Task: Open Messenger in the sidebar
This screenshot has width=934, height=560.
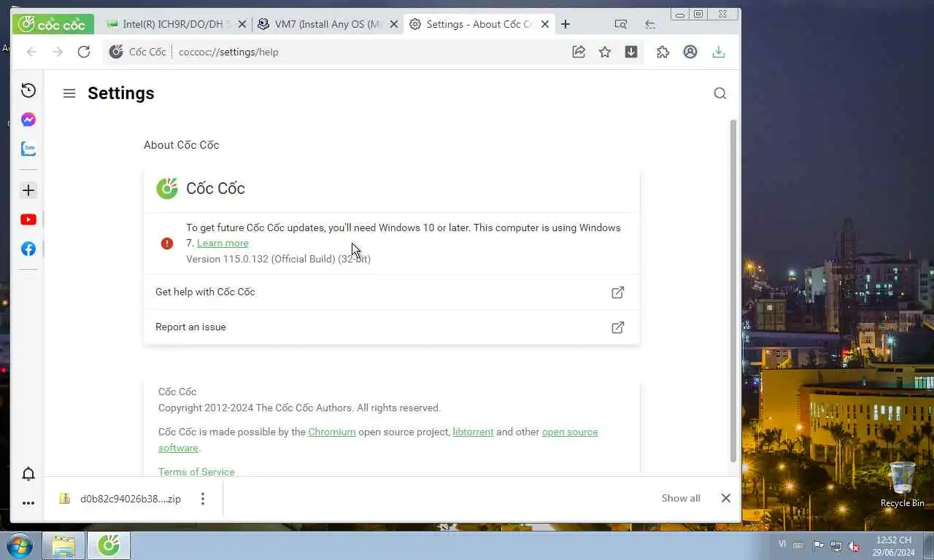Action: 28,120
